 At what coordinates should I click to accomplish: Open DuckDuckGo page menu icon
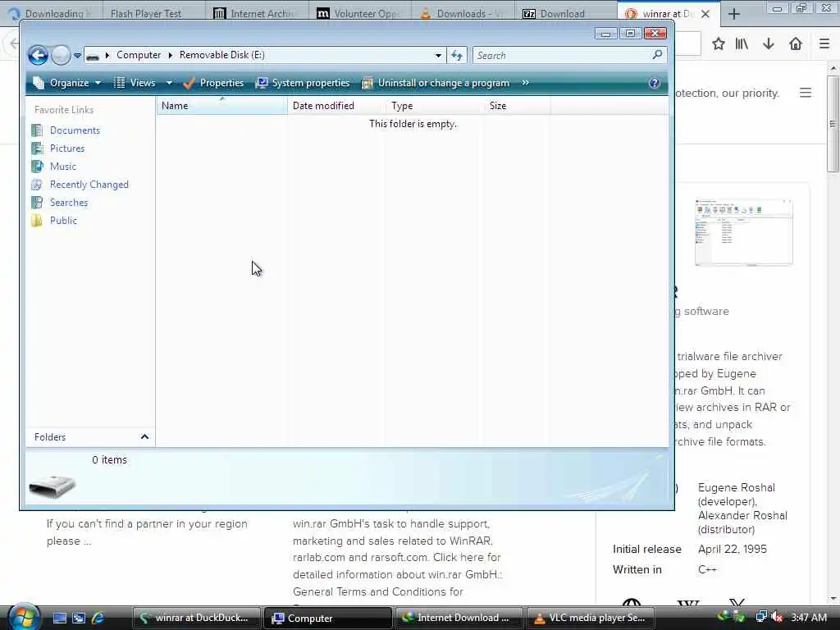coord(806,93)
